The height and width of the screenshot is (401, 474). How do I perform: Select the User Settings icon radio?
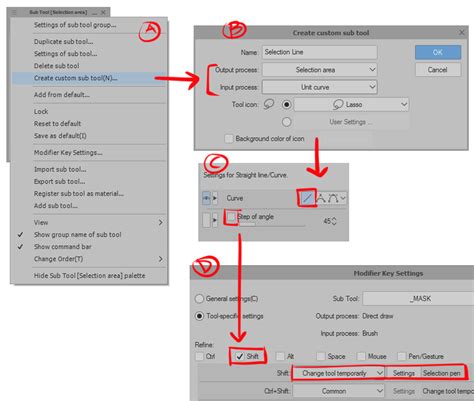(x=286, y=122)
